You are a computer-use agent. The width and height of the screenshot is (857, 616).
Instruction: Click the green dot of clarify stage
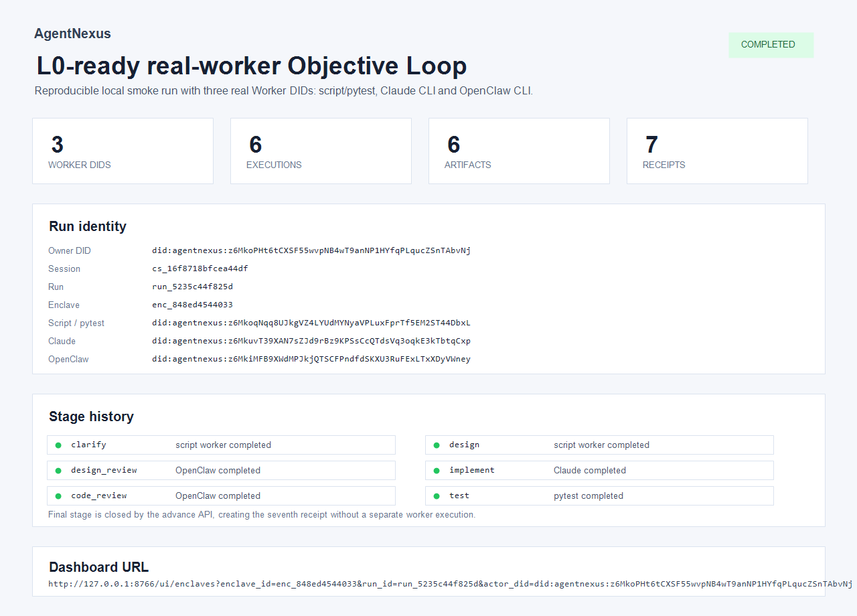click(58, 445)
